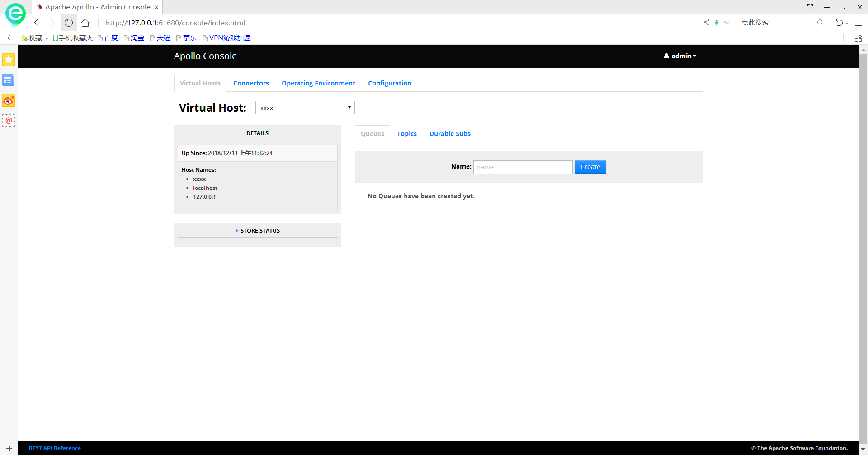Click the undo closed tab icon

839,22
